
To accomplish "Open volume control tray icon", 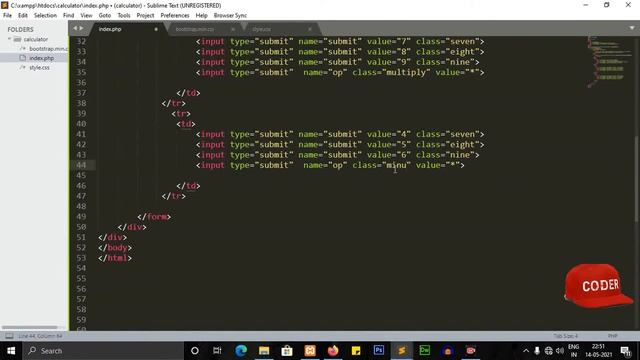I will (x=560, y=351).
